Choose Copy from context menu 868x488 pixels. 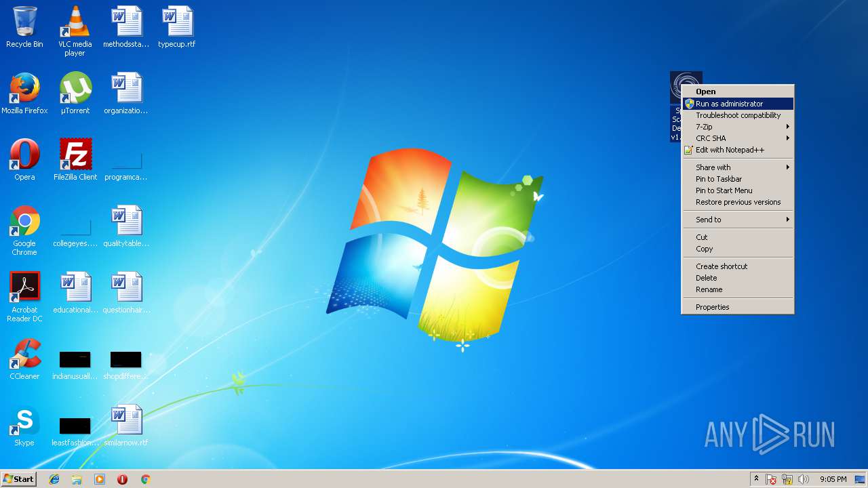point(738,249)
